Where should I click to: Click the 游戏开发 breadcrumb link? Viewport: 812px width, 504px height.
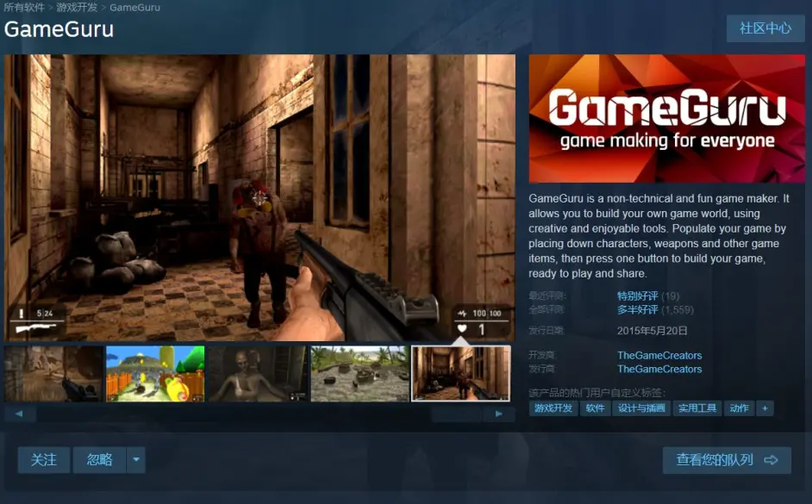(x=77, y=7)
